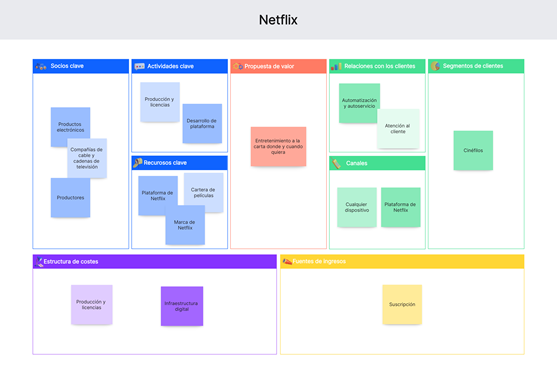Select the Cartera de películas sticky note
Screen dimensions: 557x378
(x=204, y=193)
